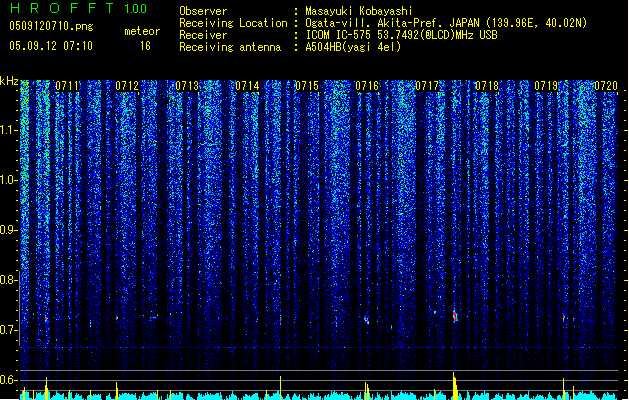Image resolution: width=629 pixels, height=400 pixels.
Task: Click the Receiving antenna label
Action: pyautogui.click(x=230, y=47)
